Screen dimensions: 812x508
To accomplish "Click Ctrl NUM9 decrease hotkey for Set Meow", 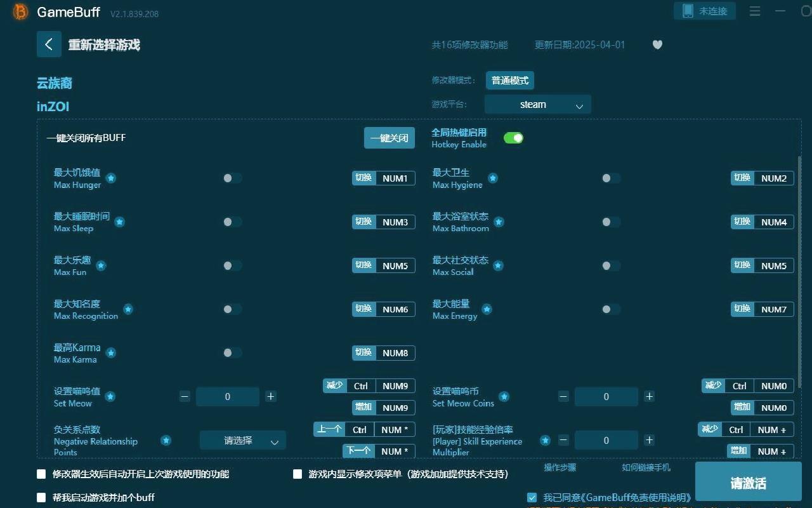I will [x=370, y=386].
